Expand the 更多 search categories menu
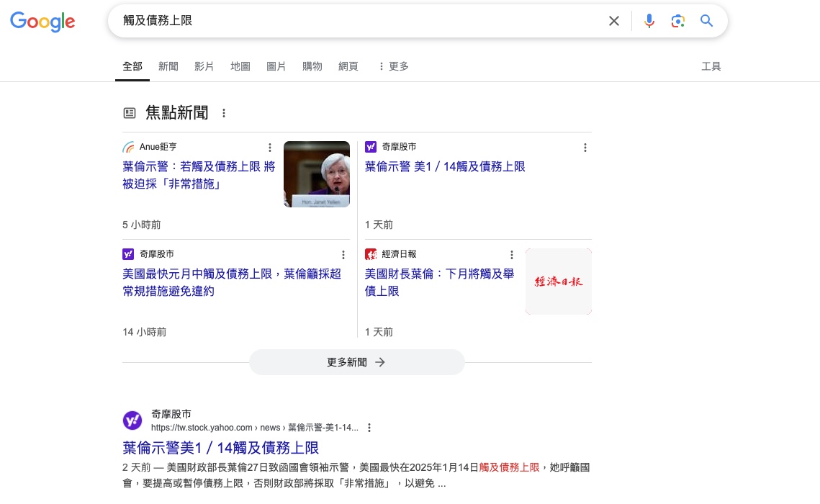 pyautogui.click(x=394, y=66)
